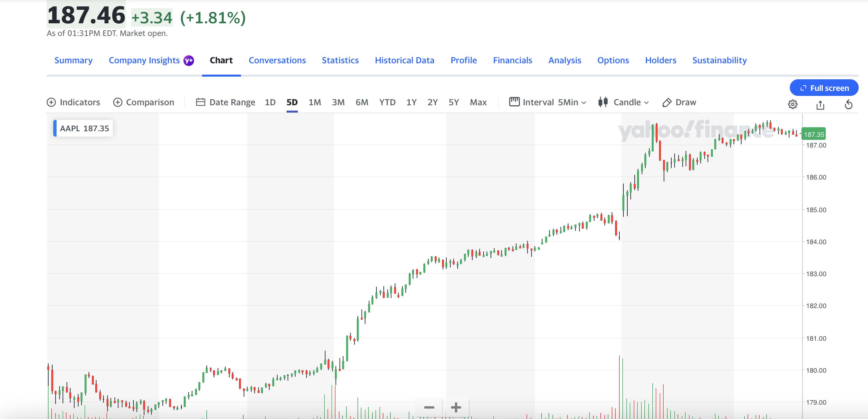
Task: Click the Indicators plus icon
Action: 51,102
